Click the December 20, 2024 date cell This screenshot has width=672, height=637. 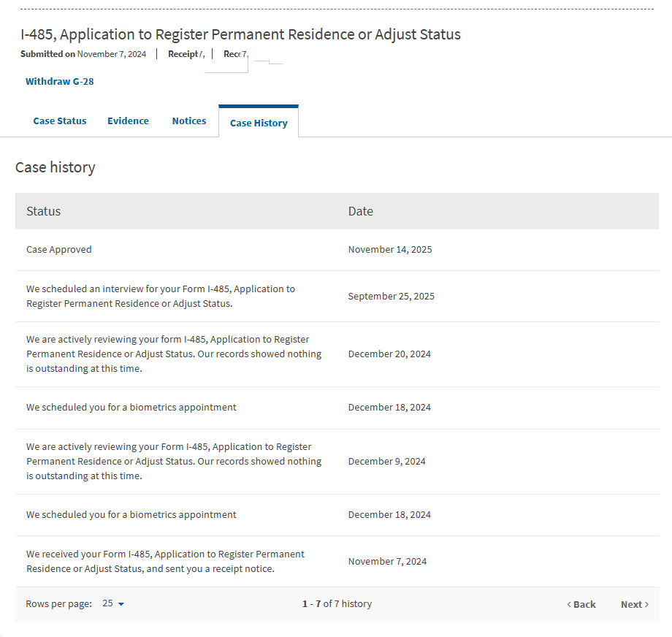(389, 354)
